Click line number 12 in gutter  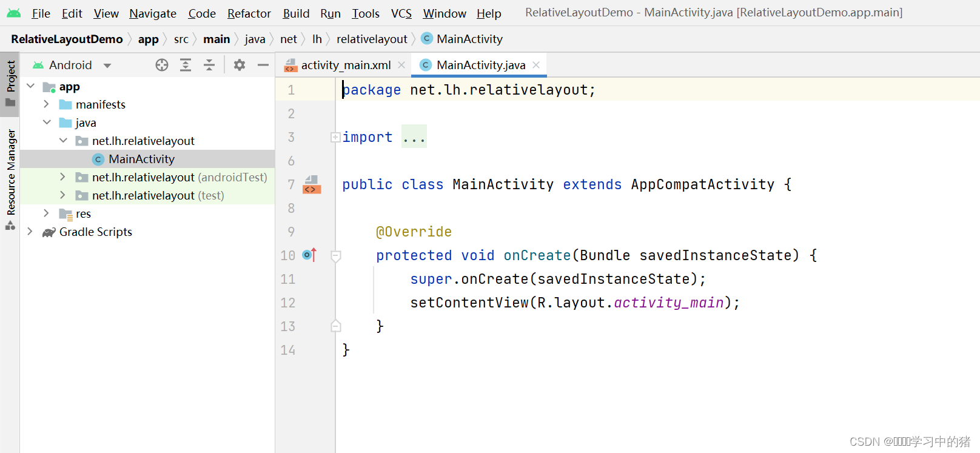tap(287, 303)
